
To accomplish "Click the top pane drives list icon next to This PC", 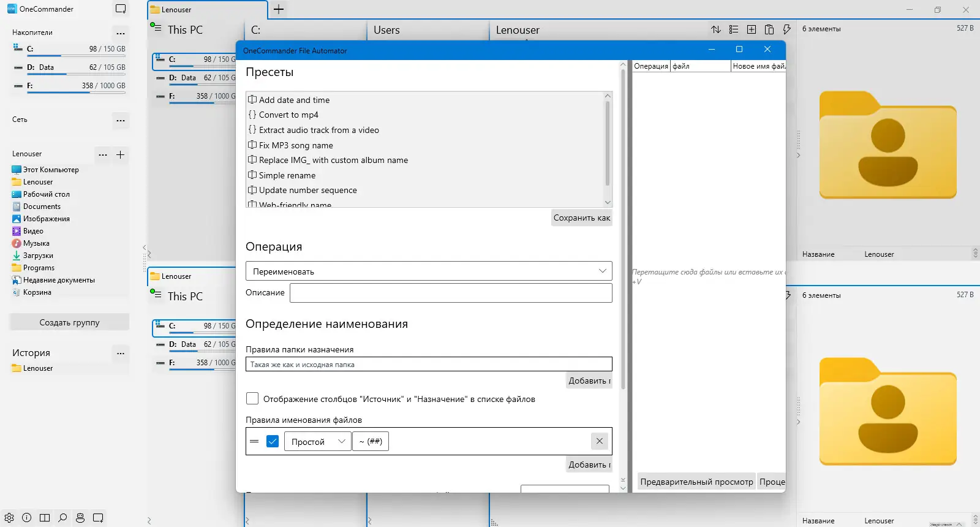I will click(x=156, y=28).
